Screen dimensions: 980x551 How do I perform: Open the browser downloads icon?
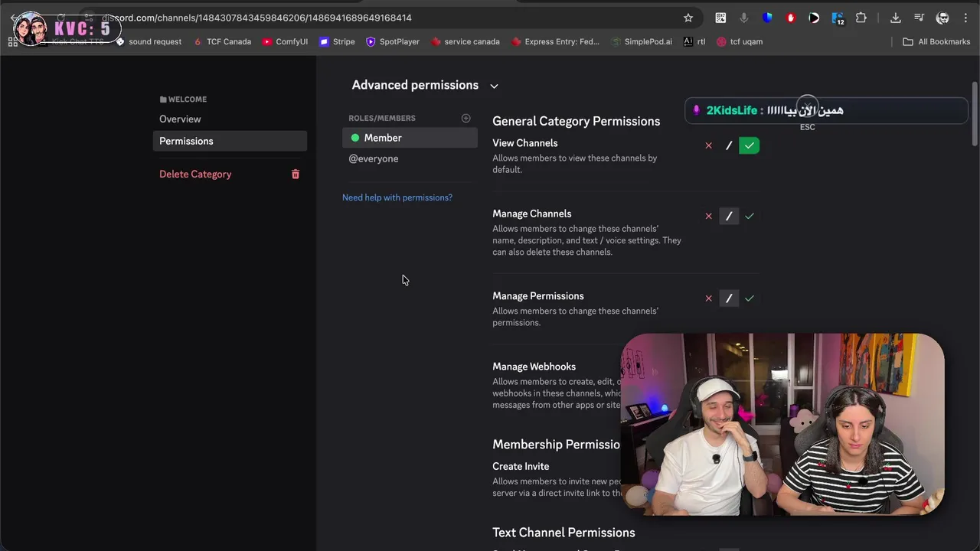coord(896,18)
